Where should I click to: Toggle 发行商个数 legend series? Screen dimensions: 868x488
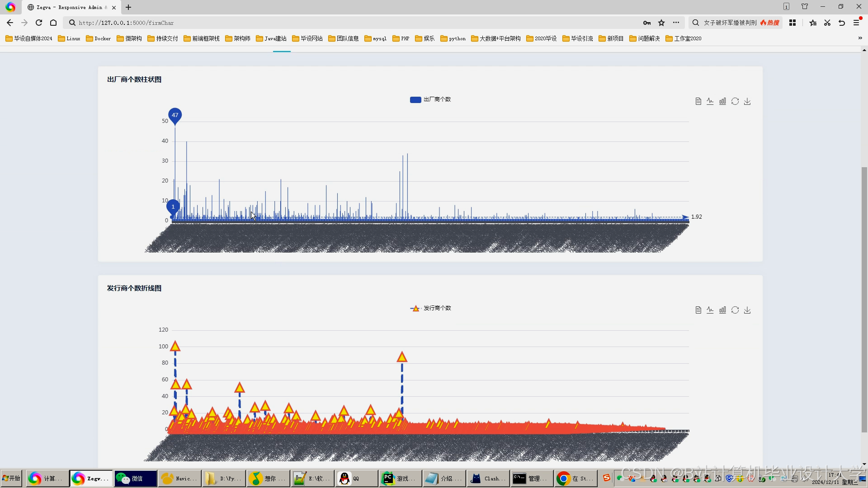click(430, 308)
